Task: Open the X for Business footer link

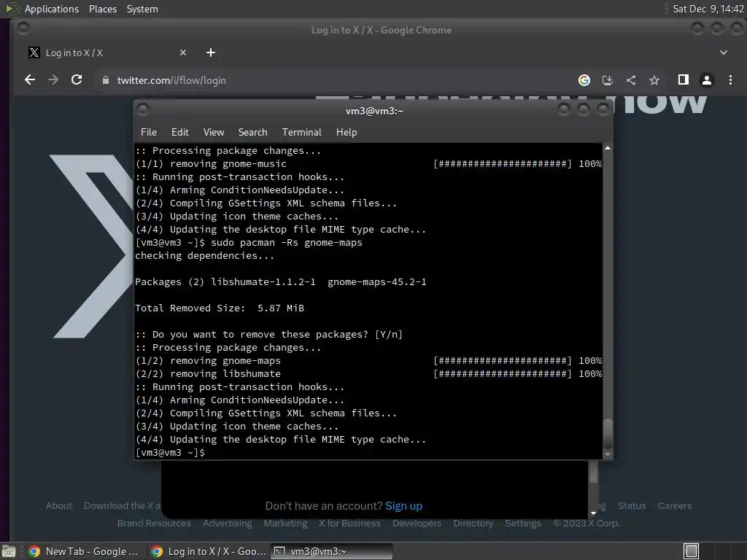Action: click(x=349, y=524)
